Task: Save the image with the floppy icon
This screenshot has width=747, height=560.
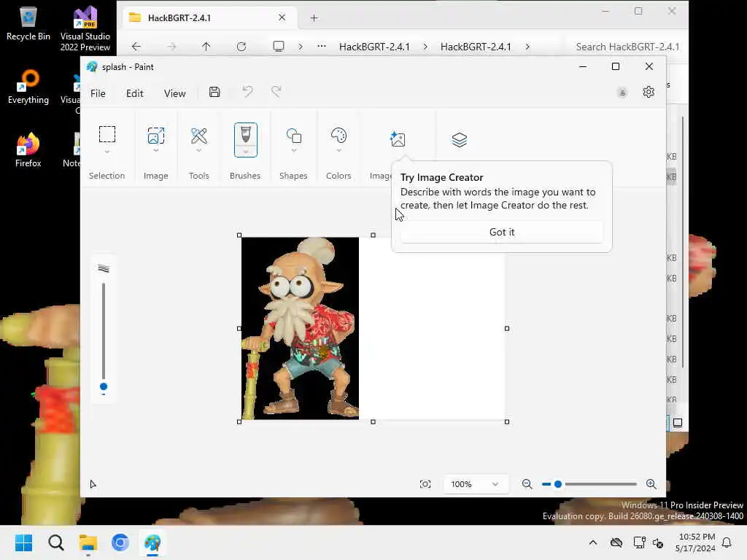Action: pyautogui.click(x=214, y=92)
